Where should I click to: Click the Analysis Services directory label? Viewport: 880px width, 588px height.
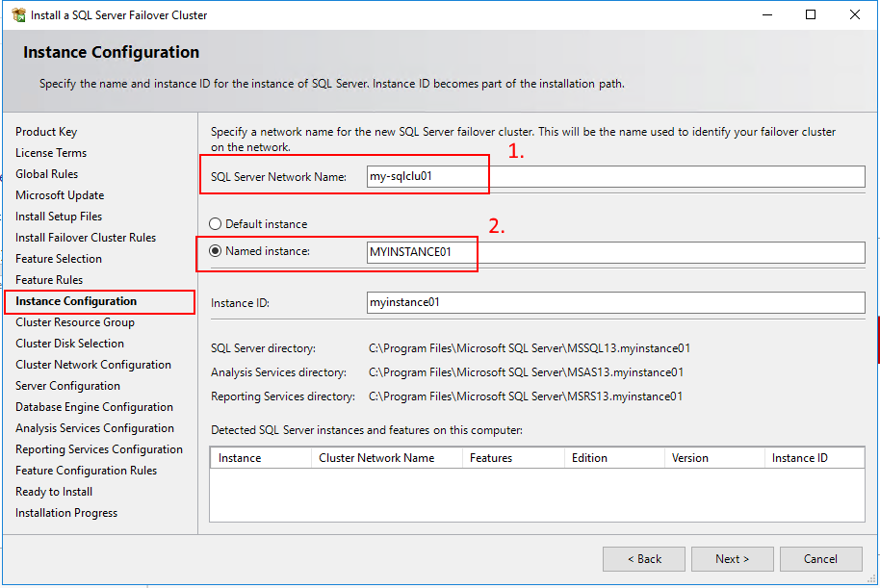(278, 372)
